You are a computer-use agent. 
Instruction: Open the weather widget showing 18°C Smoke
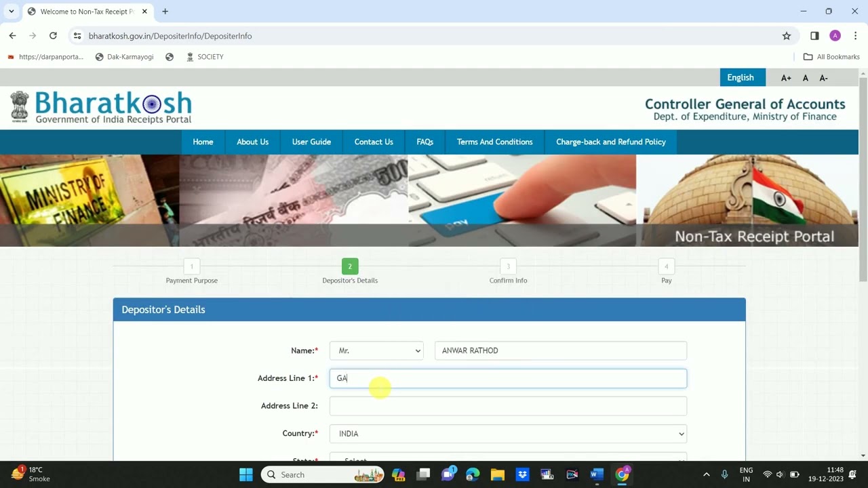(31, 474)
